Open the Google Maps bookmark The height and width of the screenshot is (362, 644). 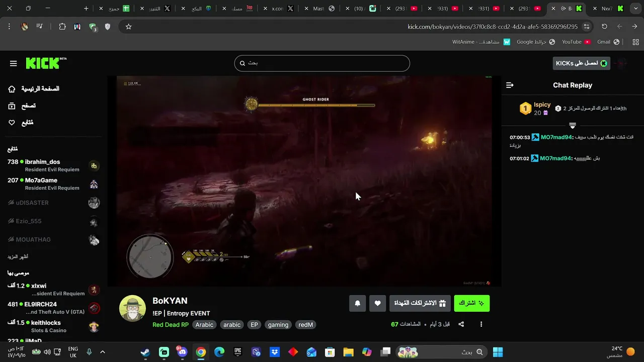pyautogui.click(x=536, y=42)
